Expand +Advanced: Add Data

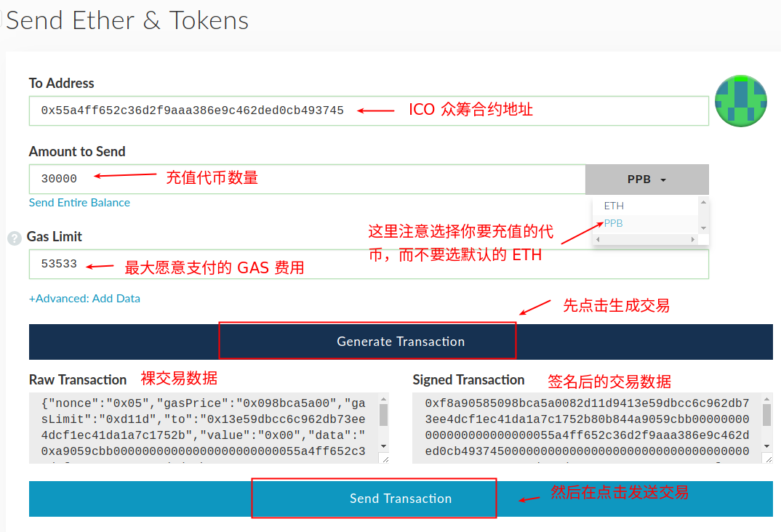point(84,299)
